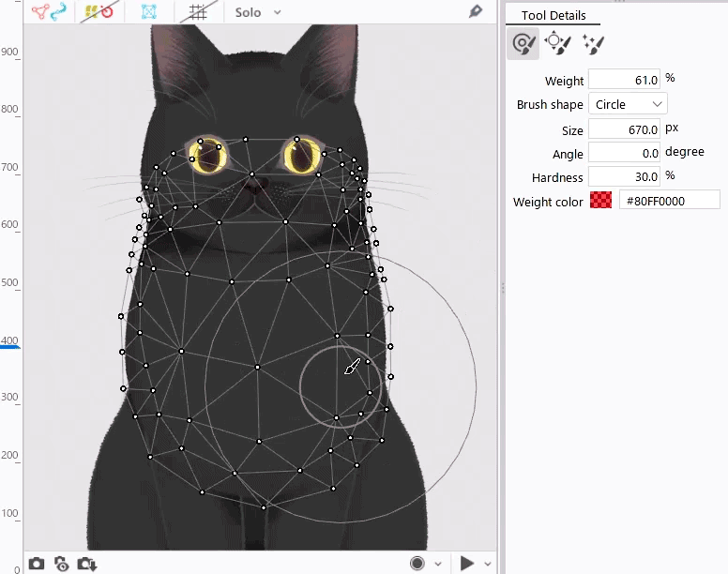728x574 pixels.
Task: Click the Hardness value input field
Action: 624,177
